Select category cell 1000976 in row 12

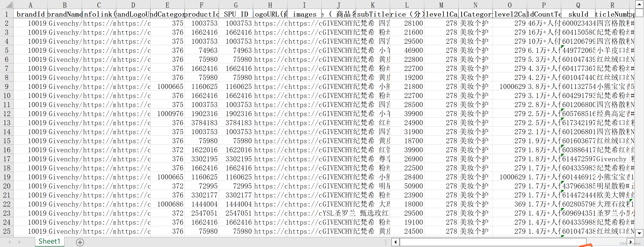pyautogui.click(x=167, y=114)
